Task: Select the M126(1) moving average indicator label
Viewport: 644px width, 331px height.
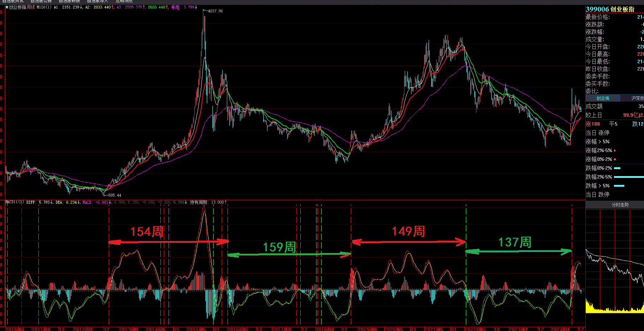Action: pyautogui.click(x=44, y=7)
